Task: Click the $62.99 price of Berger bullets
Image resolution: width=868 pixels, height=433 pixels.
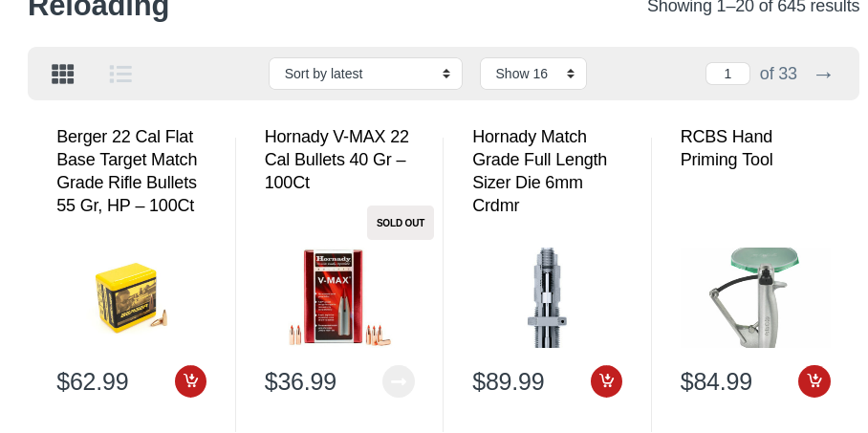Action: click(93, 381)
